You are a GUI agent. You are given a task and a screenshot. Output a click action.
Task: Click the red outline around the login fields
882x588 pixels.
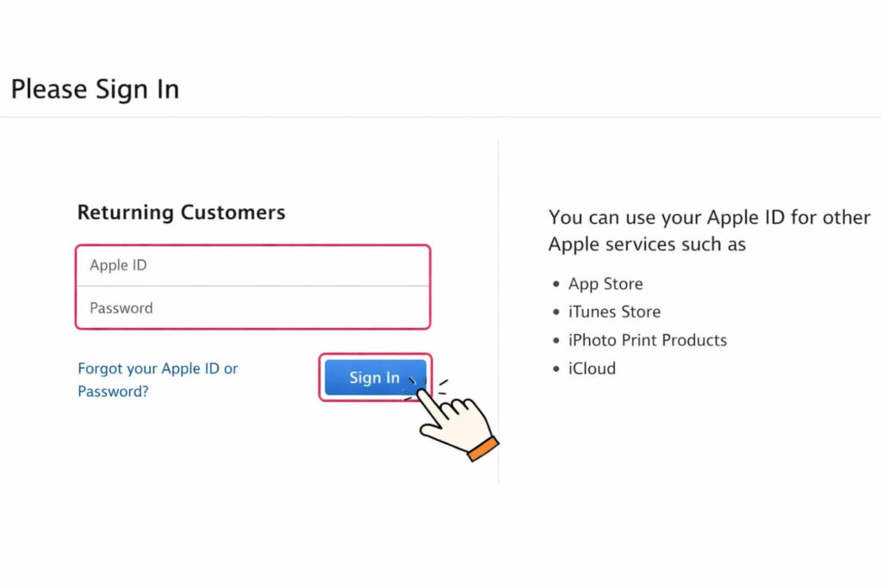pos(252,245)
